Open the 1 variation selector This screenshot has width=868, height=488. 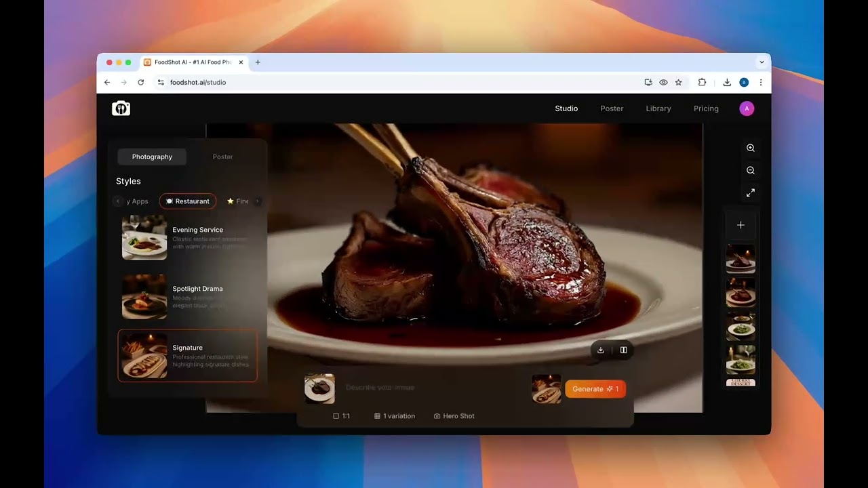point(395,416)
